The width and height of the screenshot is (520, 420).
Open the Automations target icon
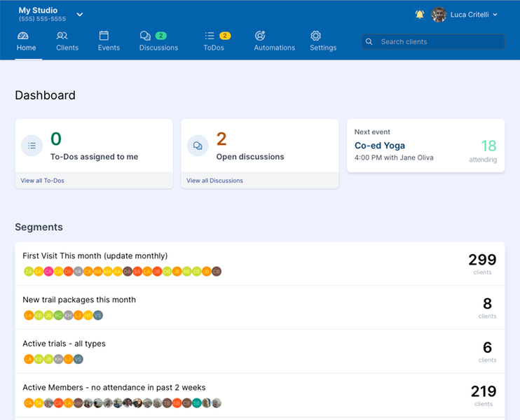260,36
